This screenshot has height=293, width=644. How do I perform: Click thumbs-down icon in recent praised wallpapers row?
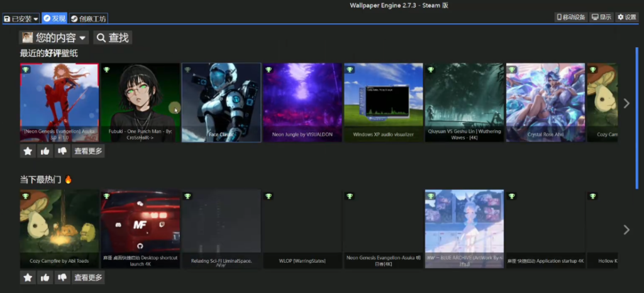pyautogui.click(x=62, y=151)
